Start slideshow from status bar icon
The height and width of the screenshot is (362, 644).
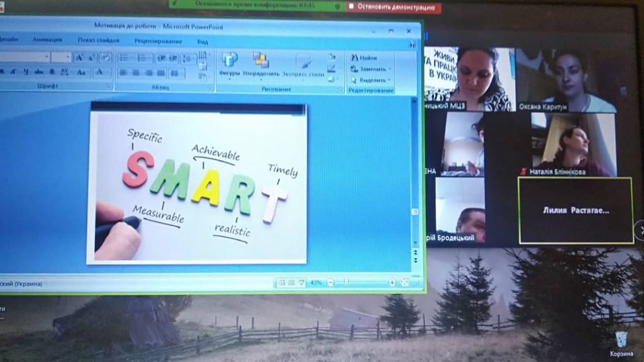coord(301,283)
